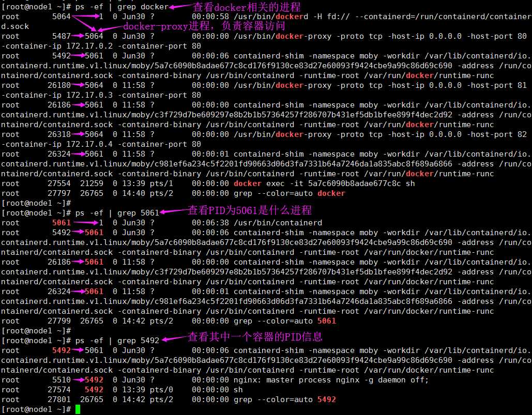532x415 pixels.
Task: Select PID 27554 of the docker exec row
Action: coord(59,184)
